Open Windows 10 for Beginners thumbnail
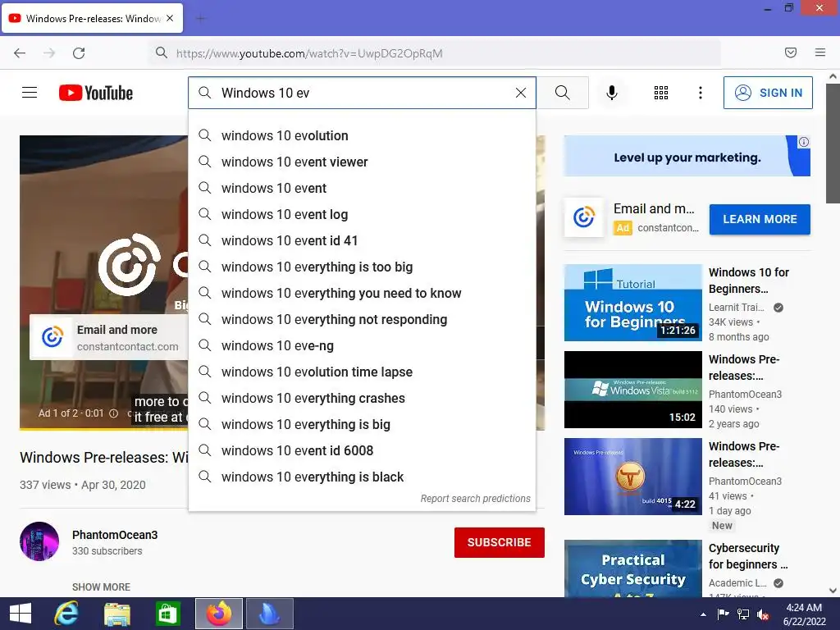This screenshot has height=630, width=840. click(633, 303)
